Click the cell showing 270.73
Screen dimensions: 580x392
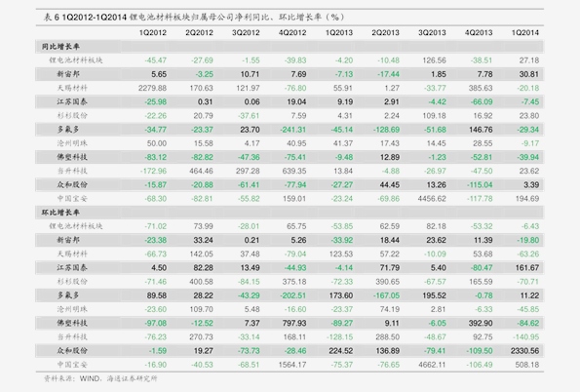coord(201,336)
